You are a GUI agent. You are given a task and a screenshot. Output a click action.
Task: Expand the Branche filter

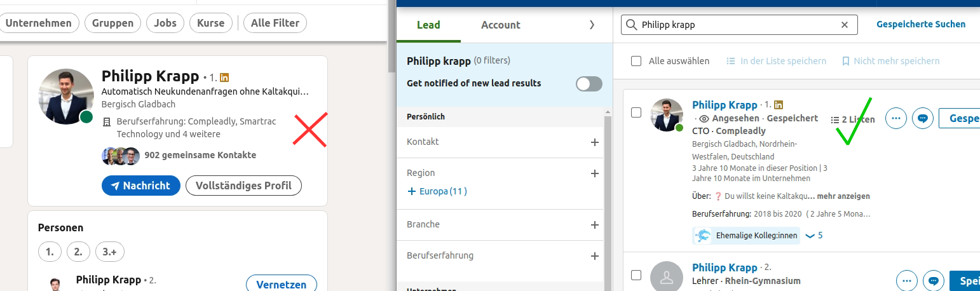tap(595, 225)
